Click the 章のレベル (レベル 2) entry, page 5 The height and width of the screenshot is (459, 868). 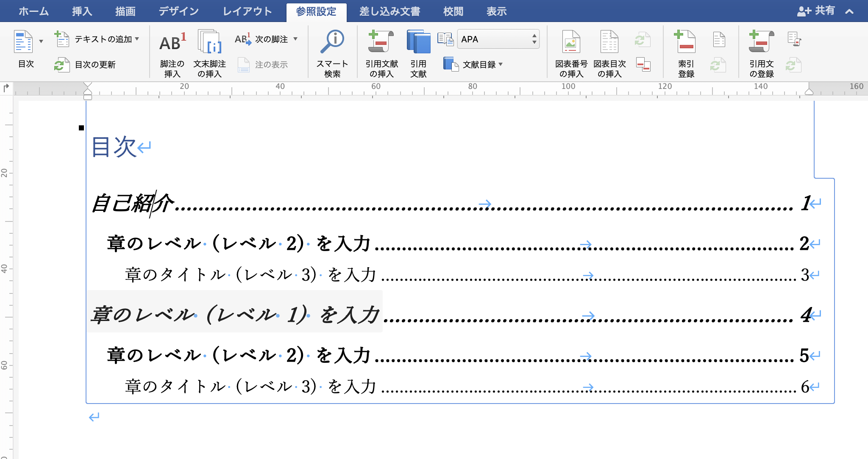[x=239, y=355]
